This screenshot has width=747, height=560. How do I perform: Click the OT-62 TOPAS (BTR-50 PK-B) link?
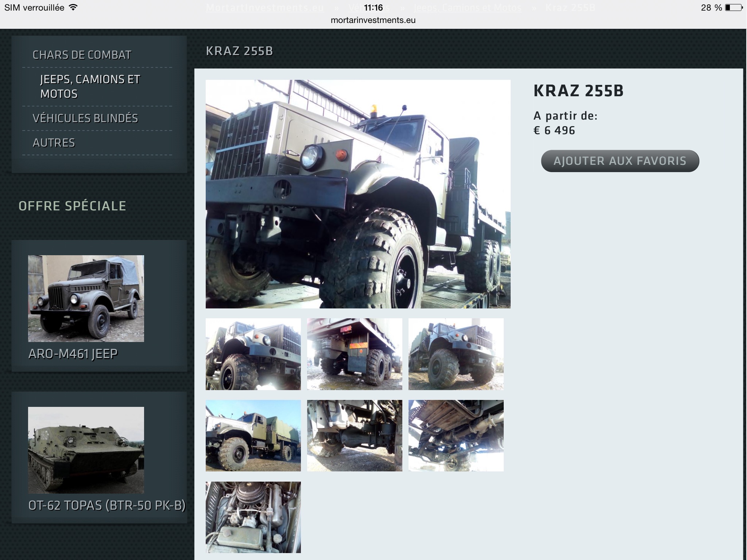point(107,506)
